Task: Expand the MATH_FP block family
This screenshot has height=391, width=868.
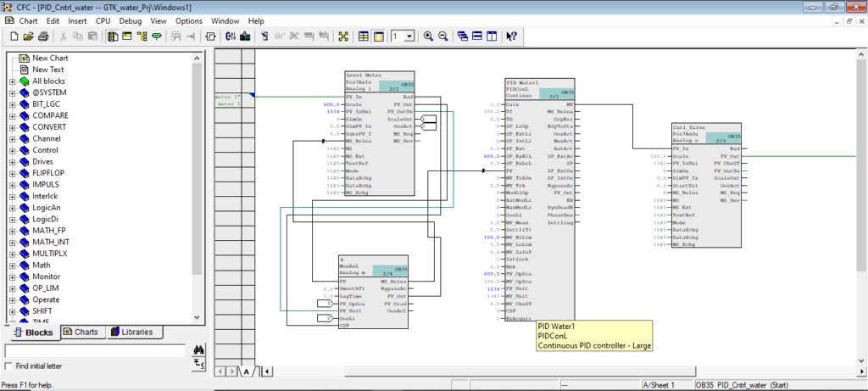Action: click(x=13, y=231)
